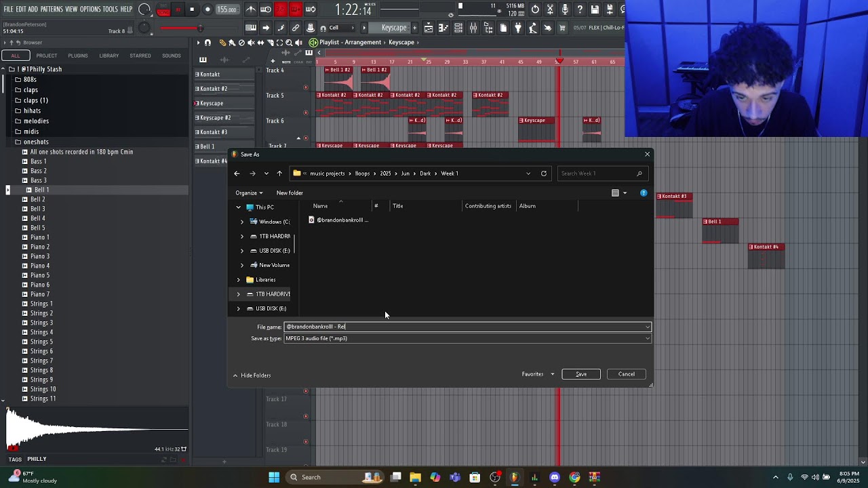Image resolution: width=868 pixels, height=488 pixels.
Task: Click Hide Folders
Action: tap(252, 375)
